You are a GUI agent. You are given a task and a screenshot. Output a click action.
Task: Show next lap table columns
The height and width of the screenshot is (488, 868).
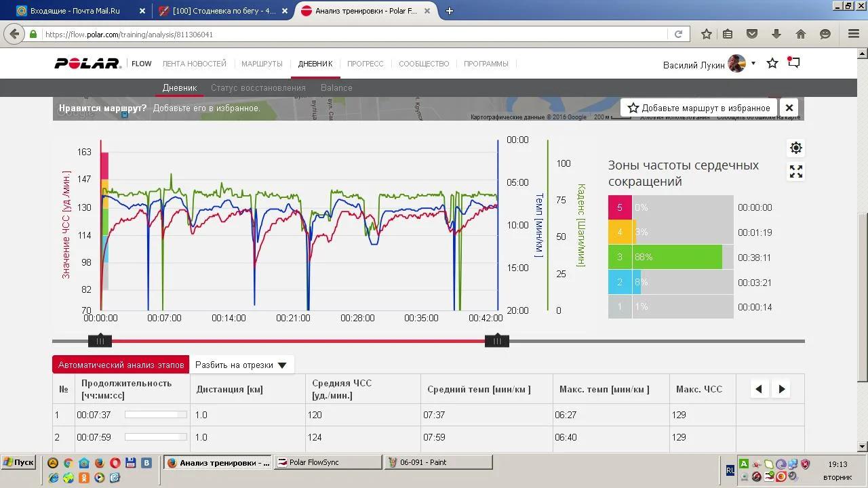(x=782, y=389)
